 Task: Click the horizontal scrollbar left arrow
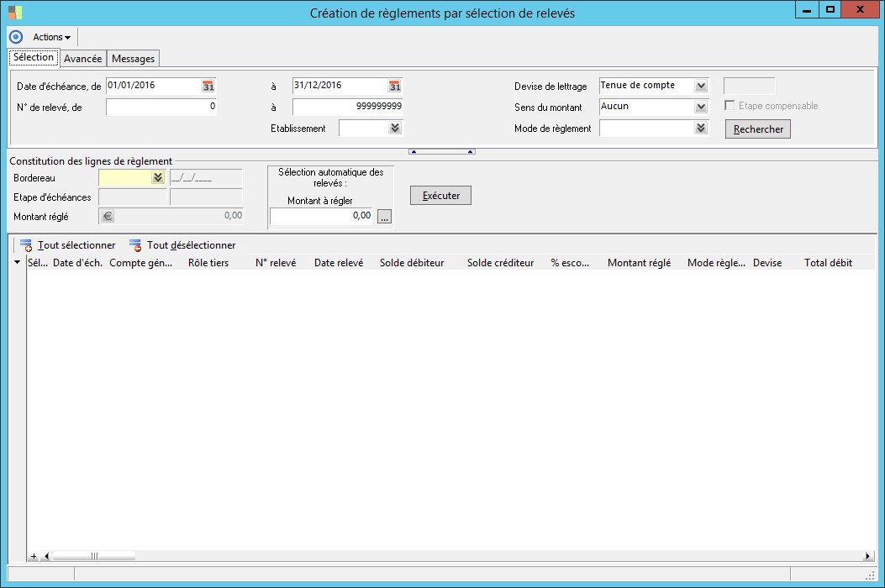[x=46, y=556]
